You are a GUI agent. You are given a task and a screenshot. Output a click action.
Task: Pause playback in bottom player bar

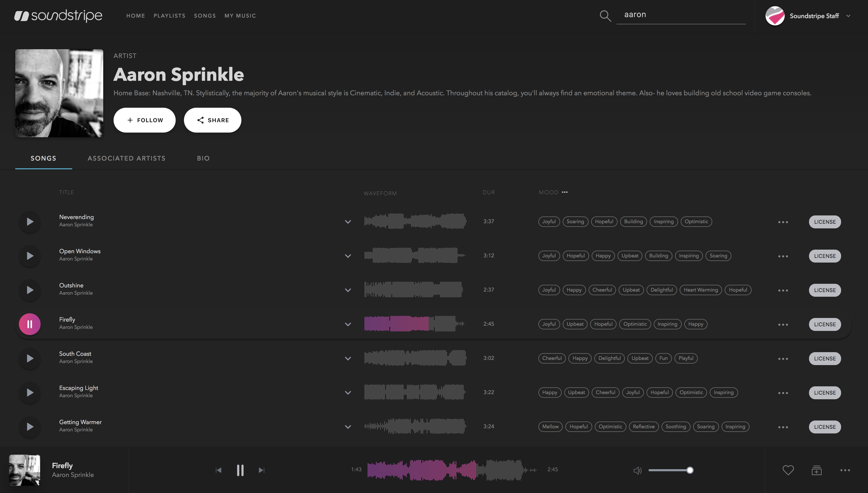point(240,470)
